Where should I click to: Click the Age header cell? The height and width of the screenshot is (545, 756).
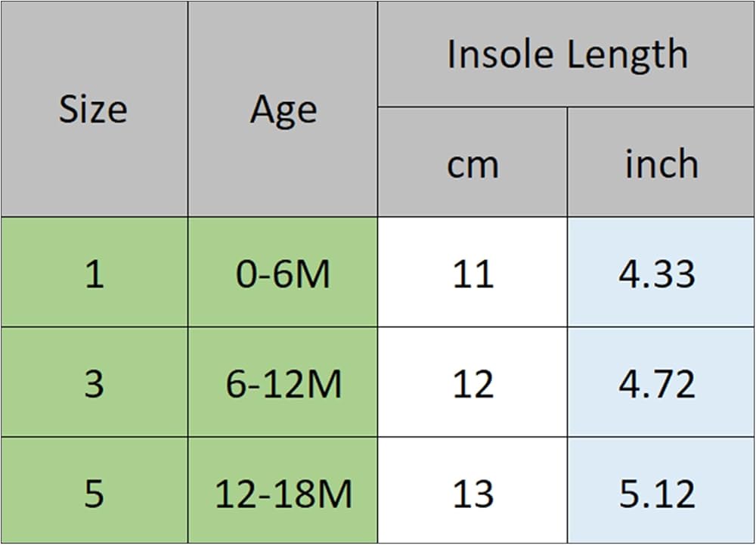point(283,109)
